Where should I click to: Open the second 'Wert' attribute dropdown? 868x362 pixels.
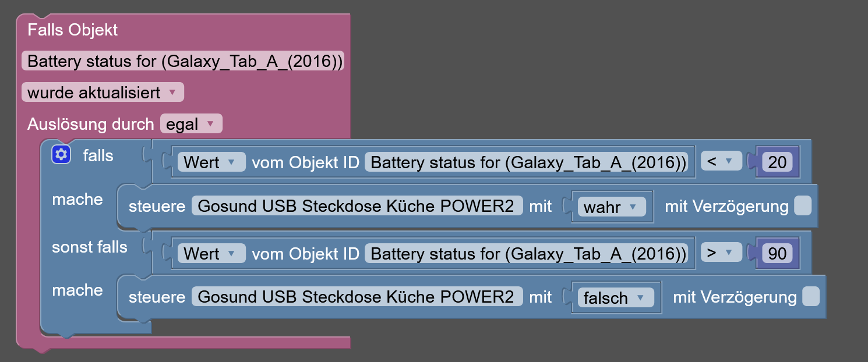211,253
